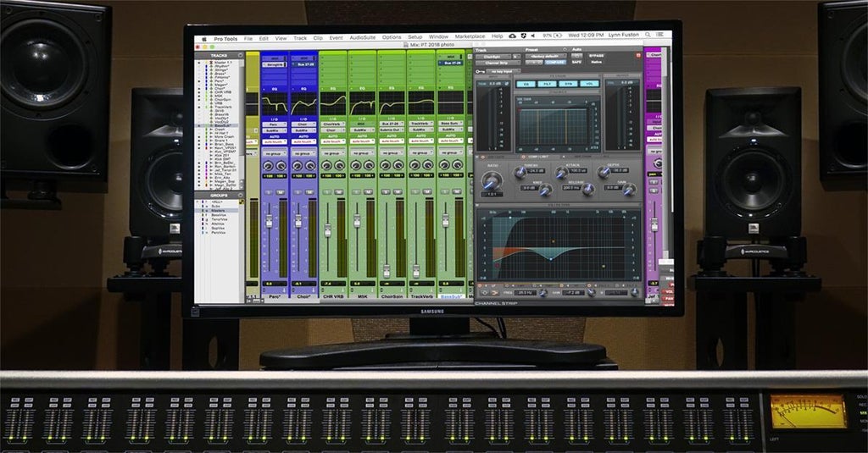Solo the Choir track
Screen dimensions: 868x453
[298, 192]
